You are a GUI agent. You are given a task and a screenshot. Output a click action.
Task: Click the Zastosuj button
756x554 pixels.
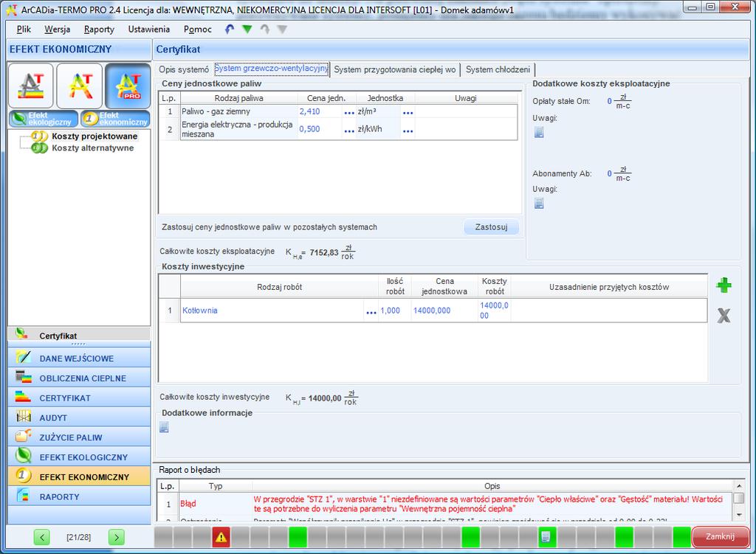point(491,227)
